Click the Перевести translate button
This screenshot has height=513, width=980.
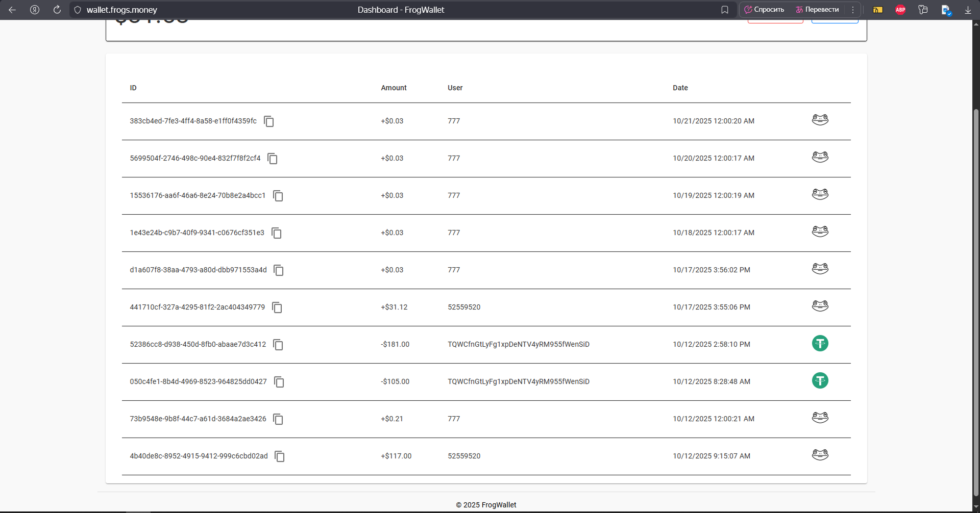(x=817, y=10)
